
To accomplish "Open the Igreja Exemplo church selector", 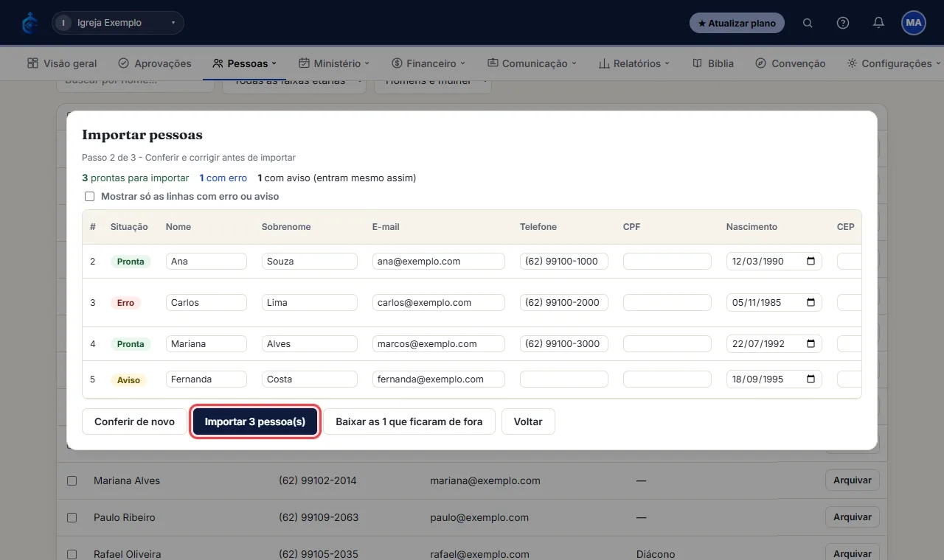I will (118, 23).
